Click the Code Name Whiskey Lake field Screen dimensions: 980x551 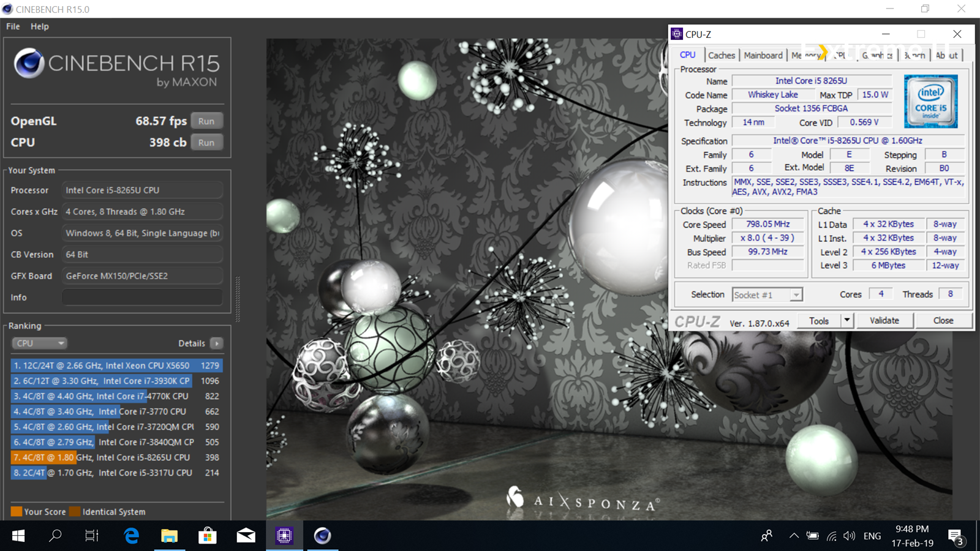tap(773, 95)
